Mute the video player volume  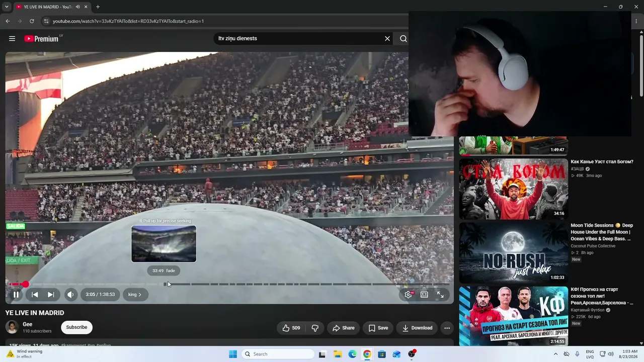pos(70,295)
